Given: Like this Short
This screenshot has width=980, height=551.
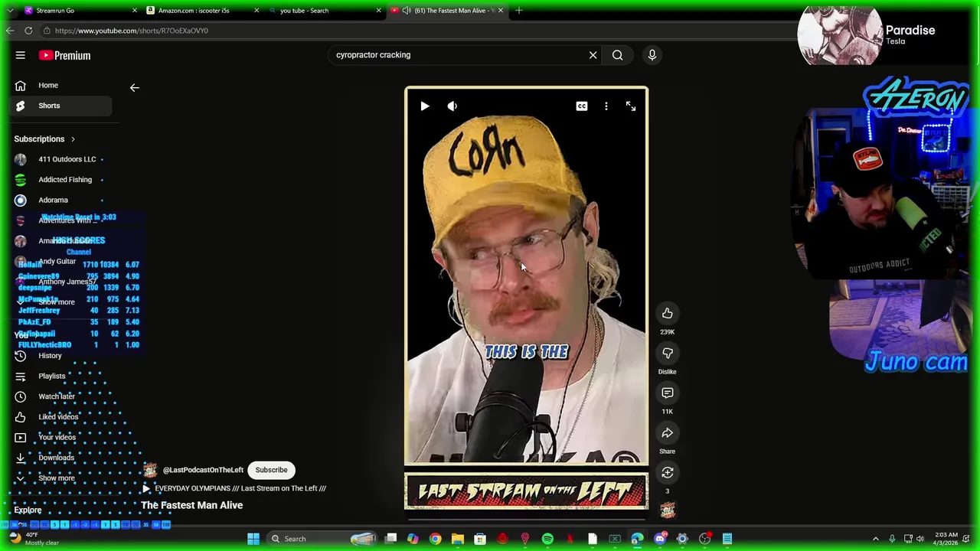Looking at the screenshot, I should pos(668,313).
